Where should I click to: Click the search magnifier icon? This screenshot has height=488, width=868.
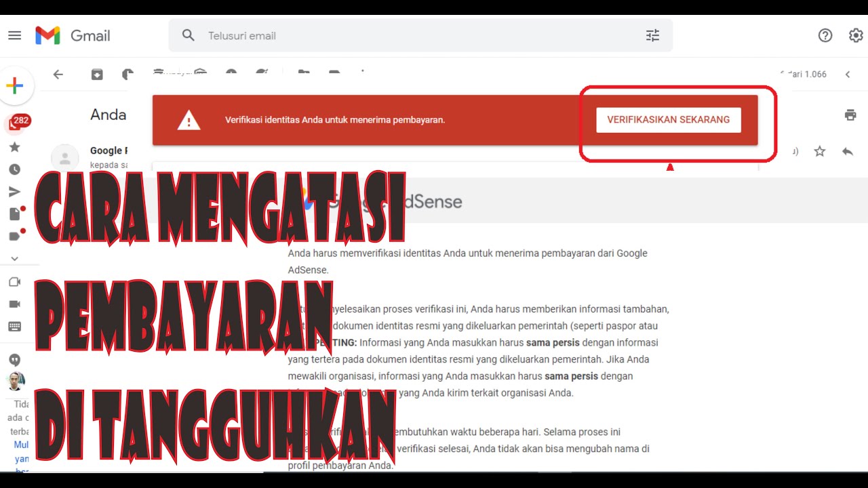coord(189,35)
